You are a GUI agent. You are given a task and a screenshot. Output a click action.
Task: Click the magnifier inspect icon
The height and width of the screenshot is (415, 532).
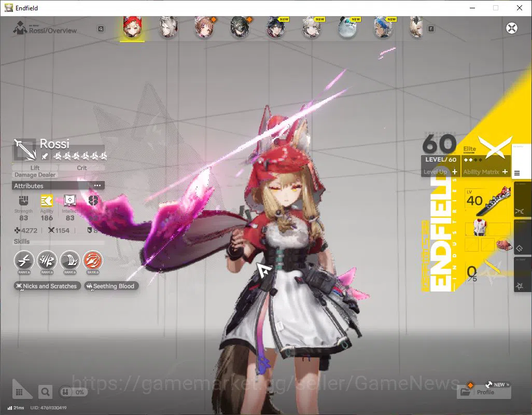click(x=45, y=392)
